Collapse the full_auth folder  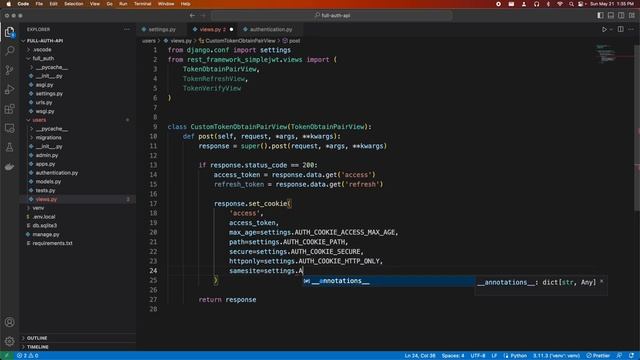[43, 58]
